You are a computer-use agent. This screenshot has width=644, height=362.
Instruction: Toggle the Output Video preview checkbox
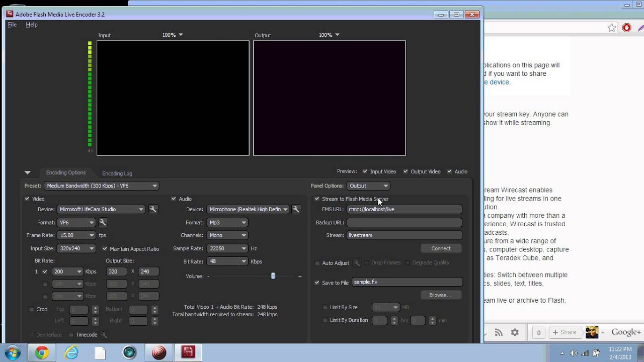(x=406, y=171)
